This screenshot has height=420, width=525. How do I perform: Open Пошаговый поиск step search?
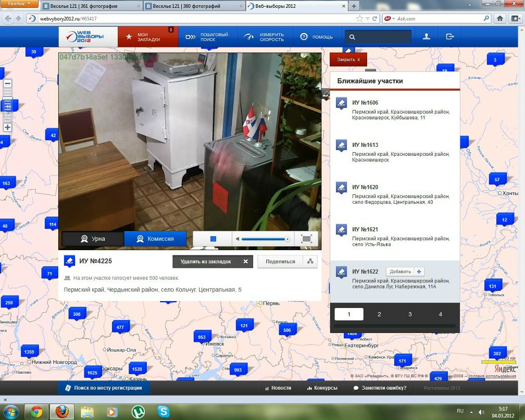pos(208,37)
